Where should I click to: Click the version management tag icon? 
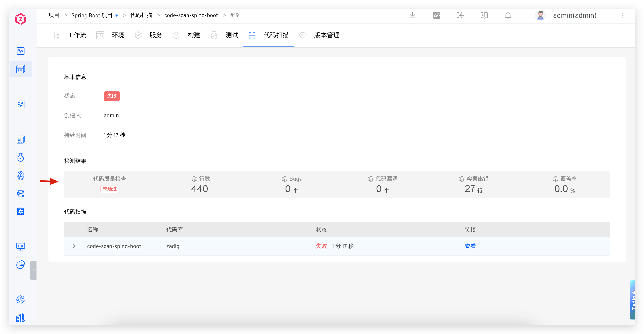tap(302, 35)
